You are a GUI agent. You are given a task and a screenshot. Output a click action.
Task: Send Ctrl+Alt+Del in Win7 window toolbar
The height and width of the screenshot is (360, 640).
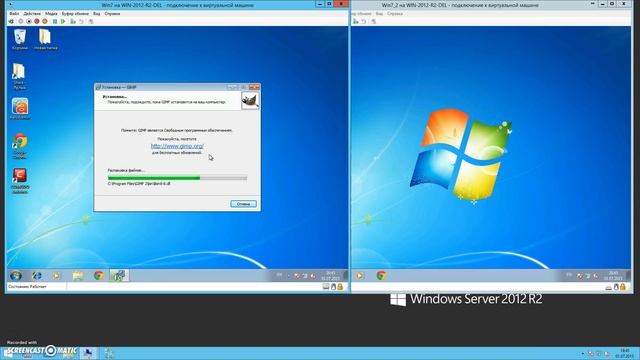point(11,21)
